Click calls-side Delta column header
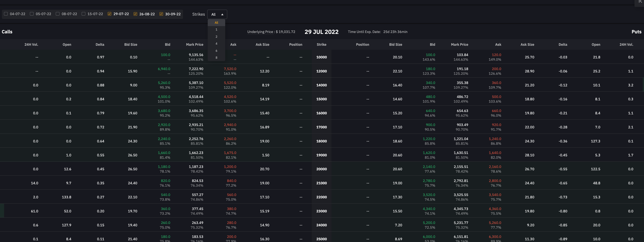The image size is (644, 242). click(100, 45)
